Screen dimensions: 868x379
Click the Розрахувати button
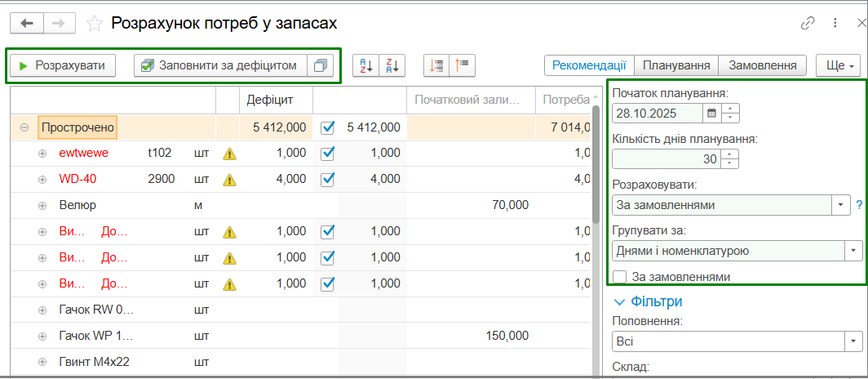[62, 65]
